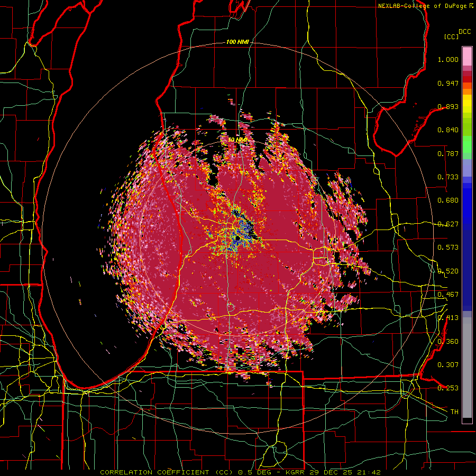Image resolution: width=476 pixels, height=476 pixels.
Task: Select the 0.947 scale value
Action: (448, 83)
